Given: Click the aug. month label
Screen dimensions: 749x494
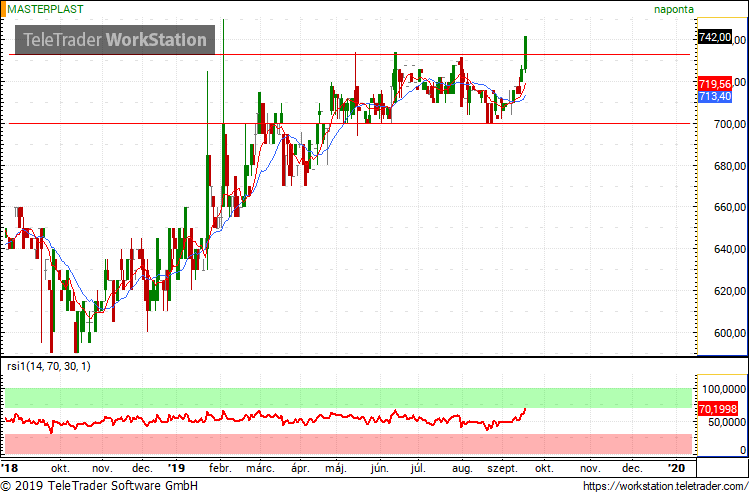Looking at the screenshot, I should [x=462, y=468].
